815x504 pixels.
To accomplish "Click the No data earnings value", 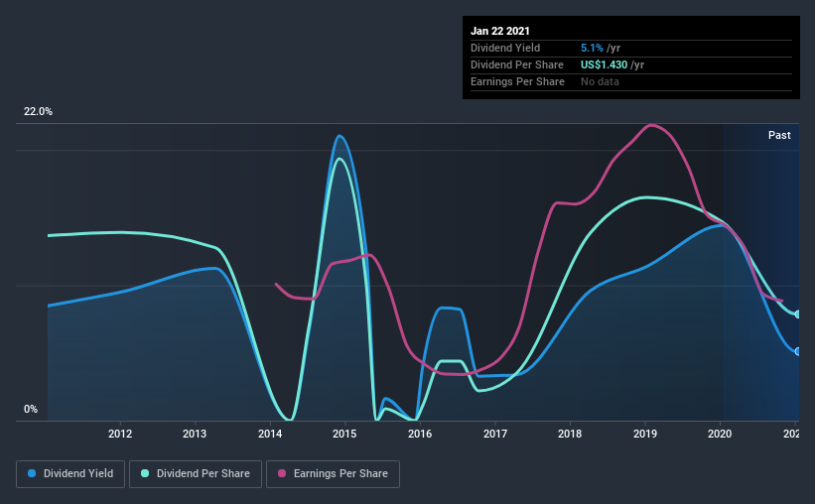I will click(600, 81).
